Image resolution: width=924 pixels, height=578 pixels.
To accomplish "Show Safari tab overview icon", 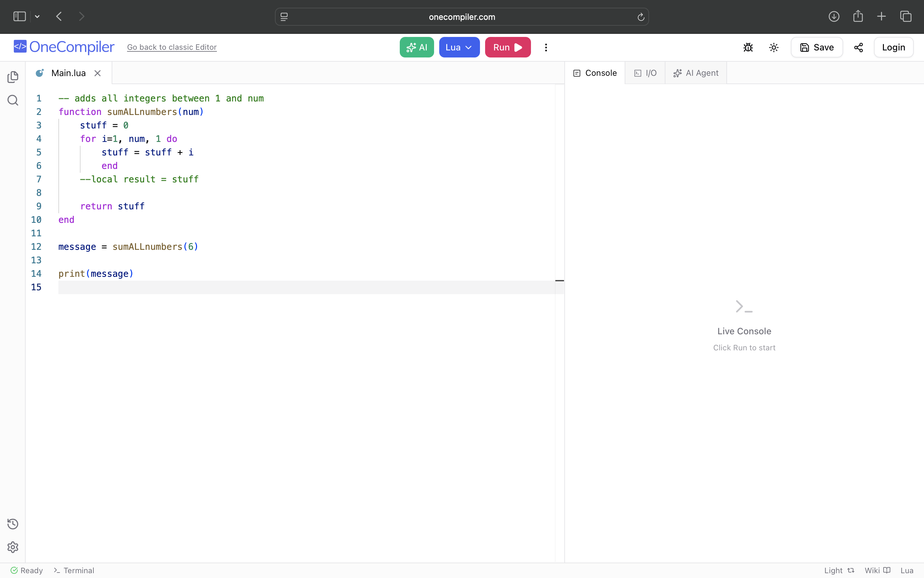I will [x=906, y=16].
